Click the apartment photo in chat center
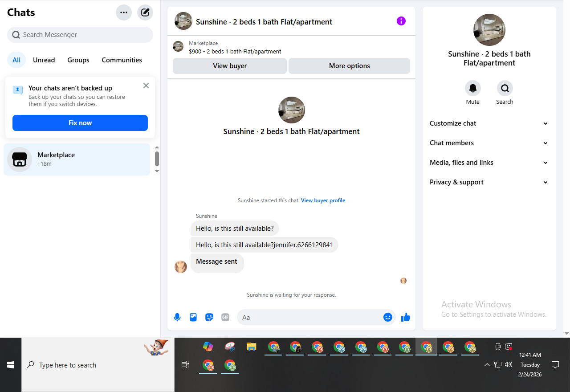The image size is (570, 392). click(292, 110)
